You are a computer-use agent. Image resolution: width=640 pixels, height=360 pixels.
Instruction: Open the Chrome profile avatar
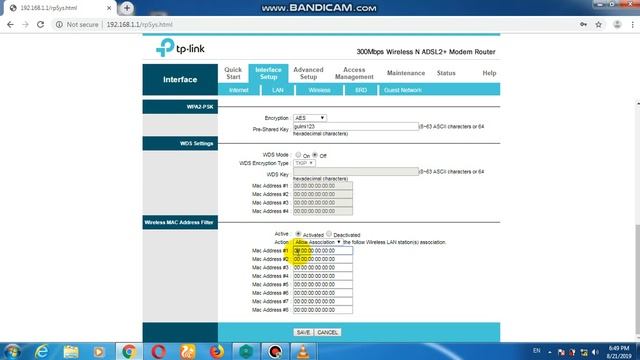pyautogui.click(x=617, y=24)
